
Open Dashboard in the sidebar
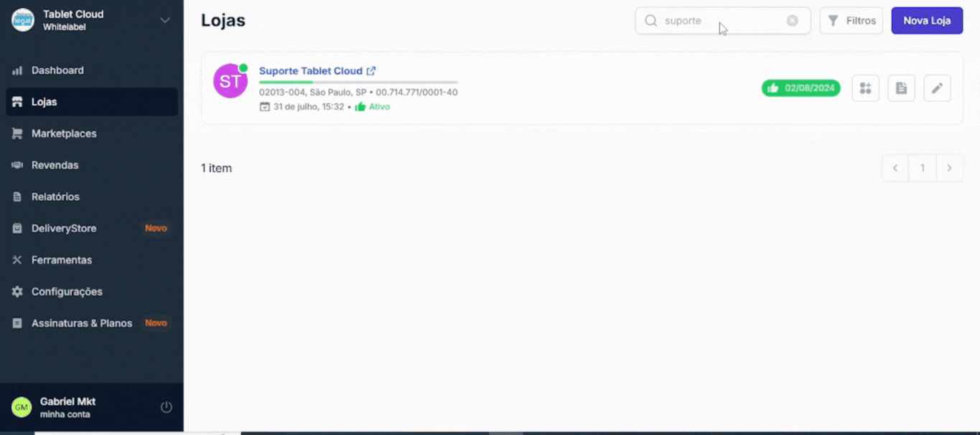pos(57,70)
